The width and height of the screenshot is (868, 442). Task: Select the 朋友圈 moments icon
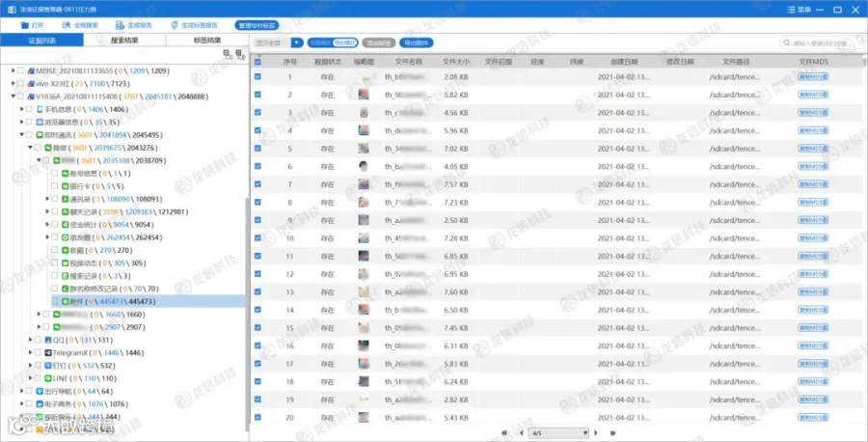point(65,237)
